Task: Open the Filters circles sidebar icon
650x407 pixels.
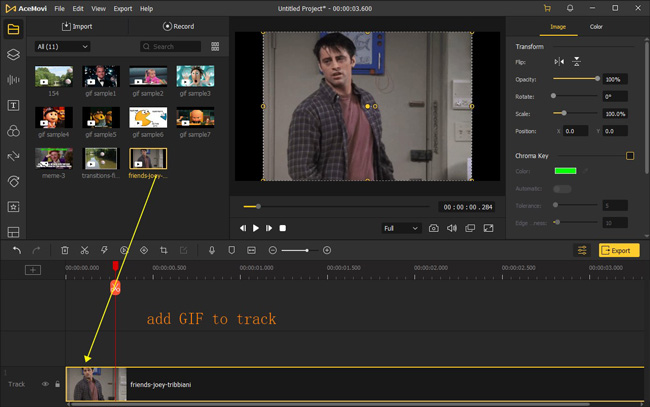Action: click(x=13, y=131)
